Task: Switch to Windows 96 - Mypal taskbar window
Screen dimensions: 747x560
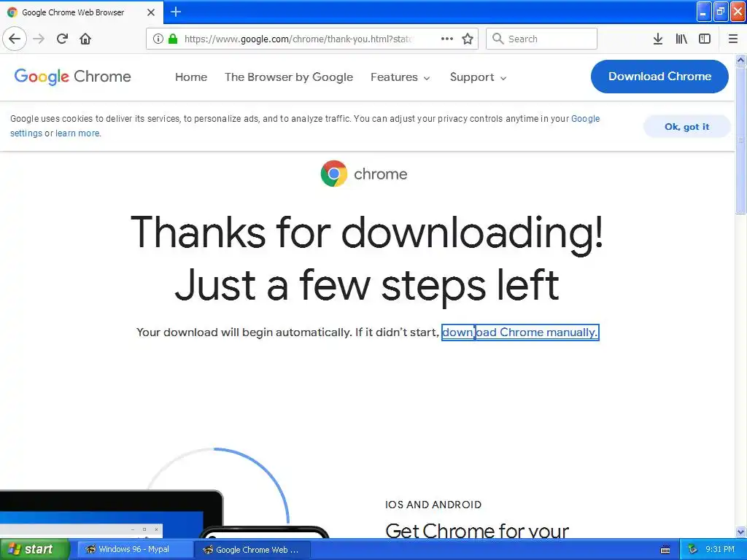Action: [134, 550]
